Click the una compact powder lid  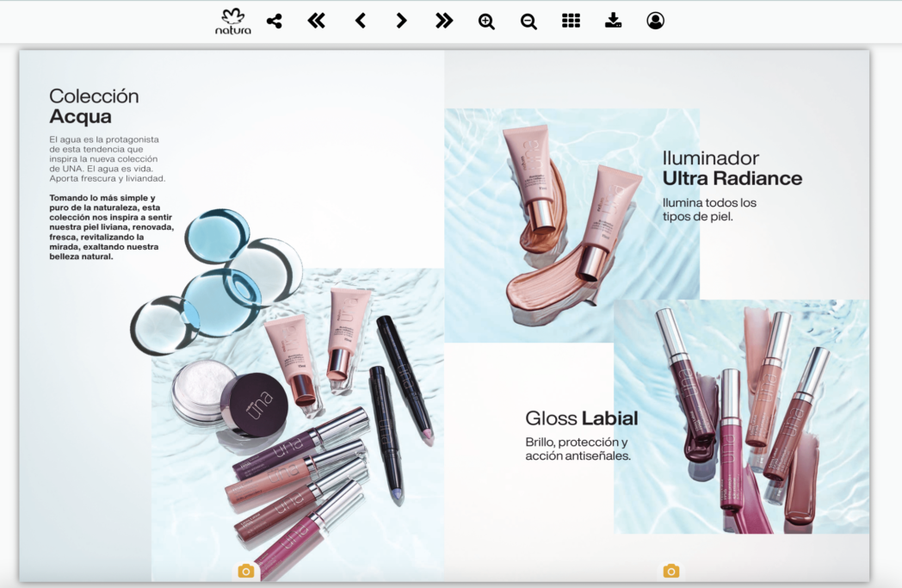click(x=254, y=403)
